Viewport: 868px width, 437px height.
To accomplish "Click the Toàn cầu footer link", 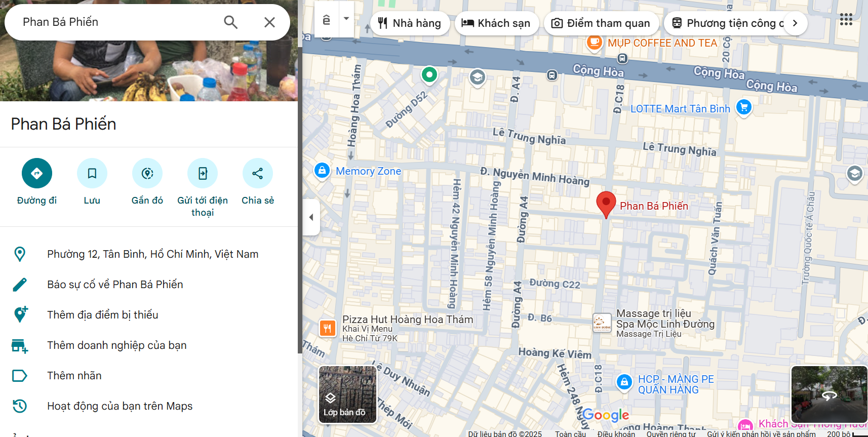I will [570, 433].
